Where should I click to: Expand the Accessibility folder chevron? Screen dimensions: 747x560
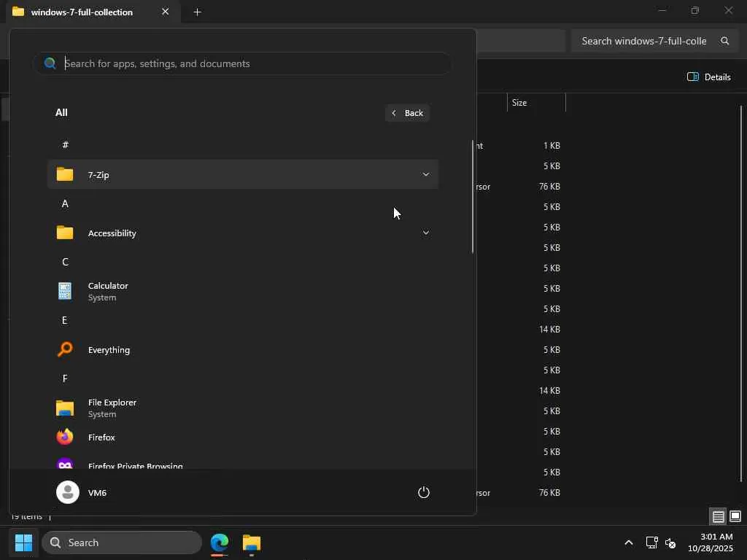(425, 233)
